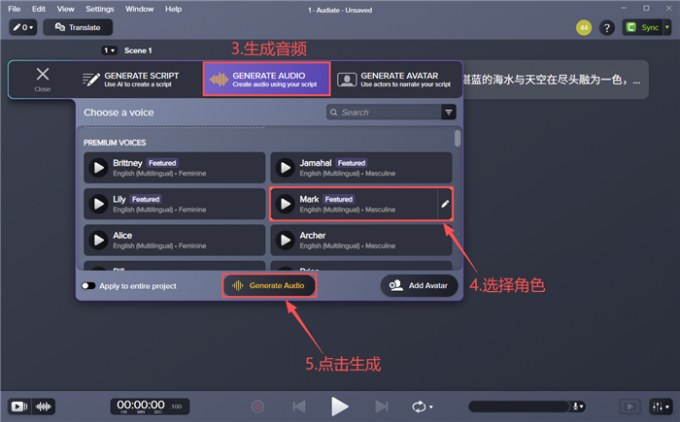Viewport: 680px width, 422px height.
Task: Click the microphone input level meter
Action: click(519, 406)
